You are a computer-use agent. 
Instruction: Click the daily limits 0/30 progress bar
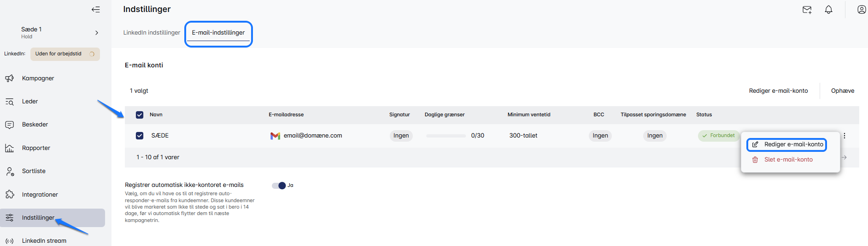pyautogui.click(x=446, y=136)
